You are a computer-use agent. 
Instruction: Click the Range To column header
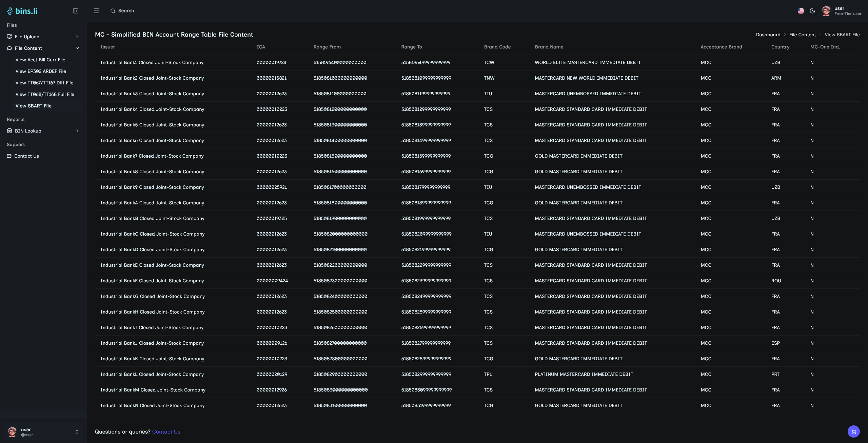411,47
